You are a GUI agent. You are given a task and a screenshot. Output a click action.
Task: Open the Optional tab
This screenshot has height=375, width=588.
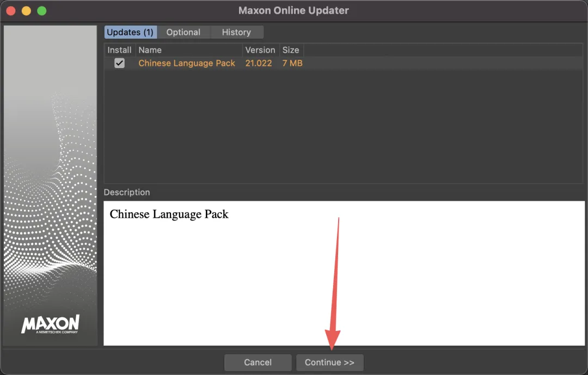point(183,32)
